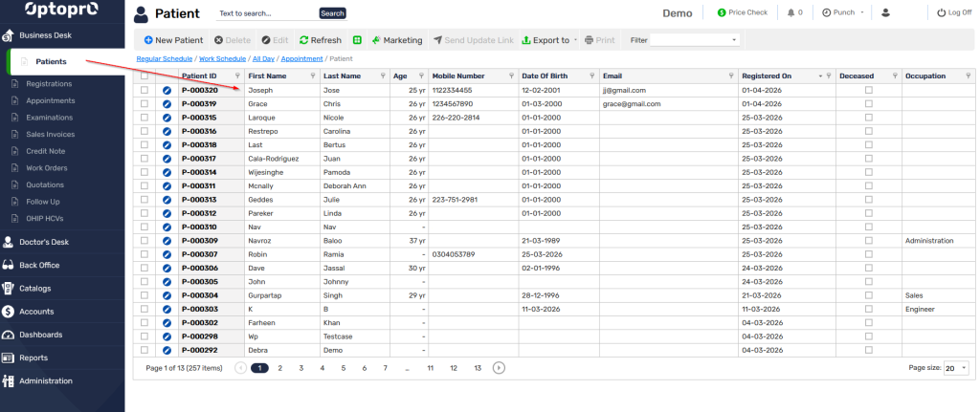
Task: Open notifications bell icon
Action: (791, 13)
